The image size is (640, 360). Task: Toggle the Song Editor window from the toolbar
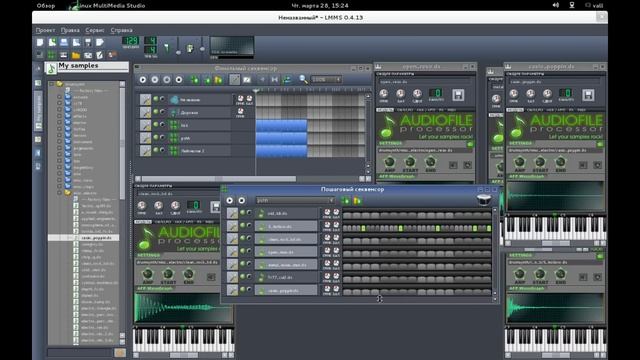40,55
